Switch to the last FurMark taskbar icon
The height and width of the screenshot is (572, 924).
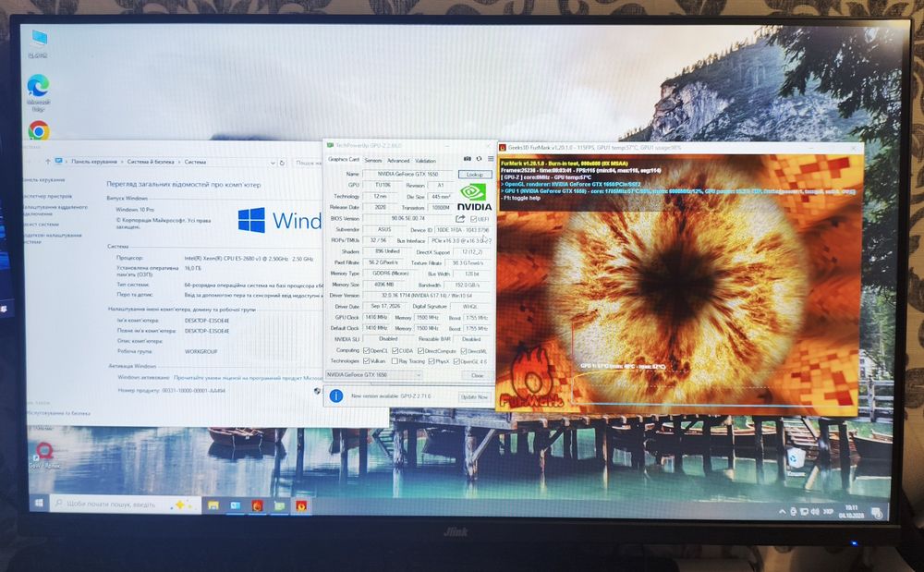click(x=301, y=505)
